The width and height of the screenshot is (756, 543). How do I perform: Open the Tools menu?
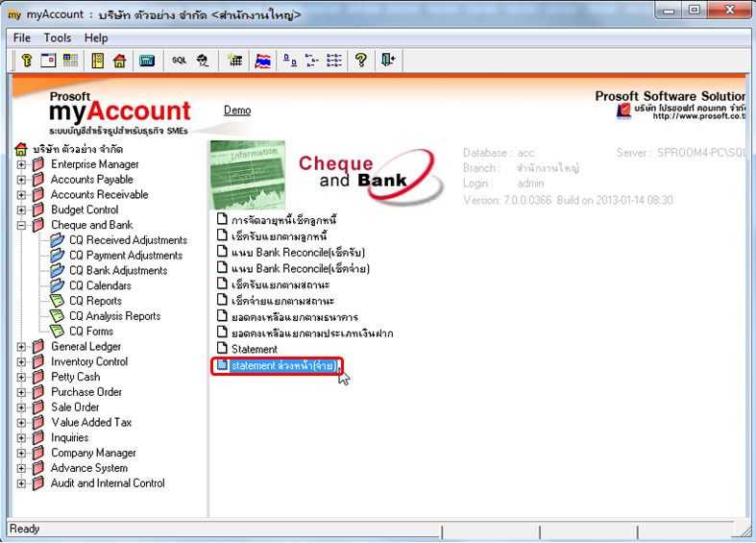point(58,37)
